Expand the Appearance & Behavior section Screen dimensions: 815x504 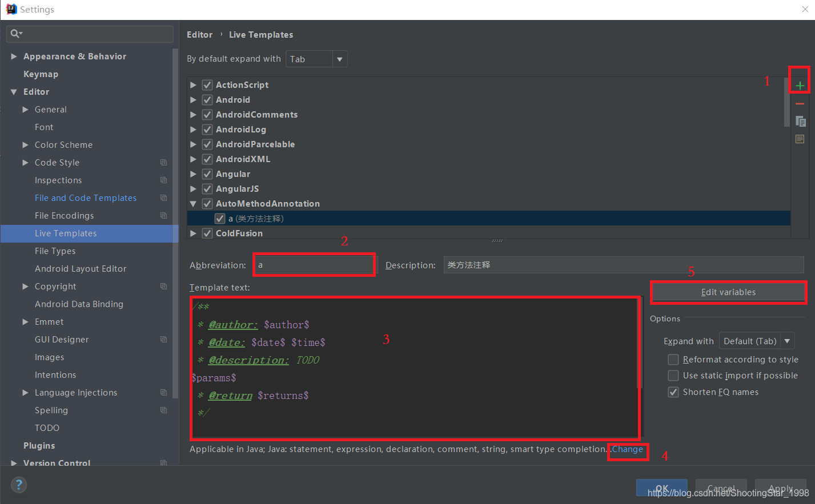tap(14, 57)
